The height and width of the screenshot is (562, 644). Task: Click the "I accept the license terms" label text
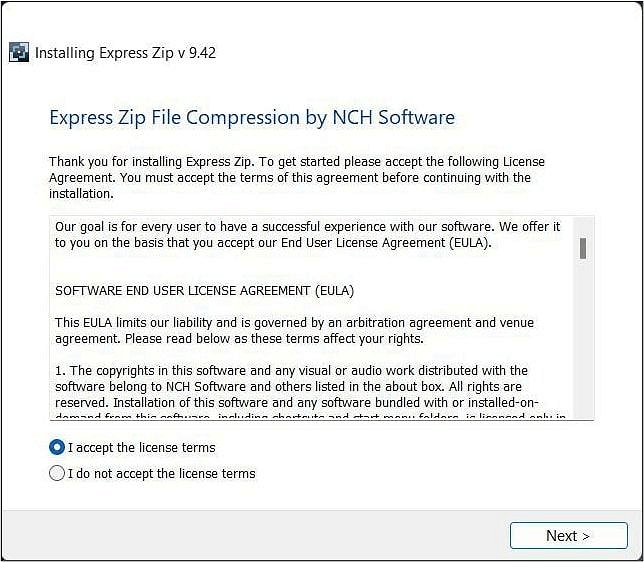(x=141, y=447)
